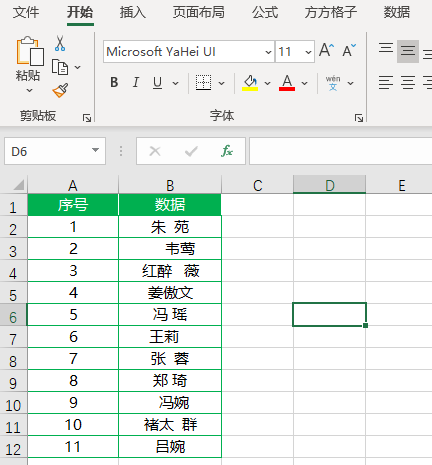Click the cancel X in formula bar

[x=155, y=151]
